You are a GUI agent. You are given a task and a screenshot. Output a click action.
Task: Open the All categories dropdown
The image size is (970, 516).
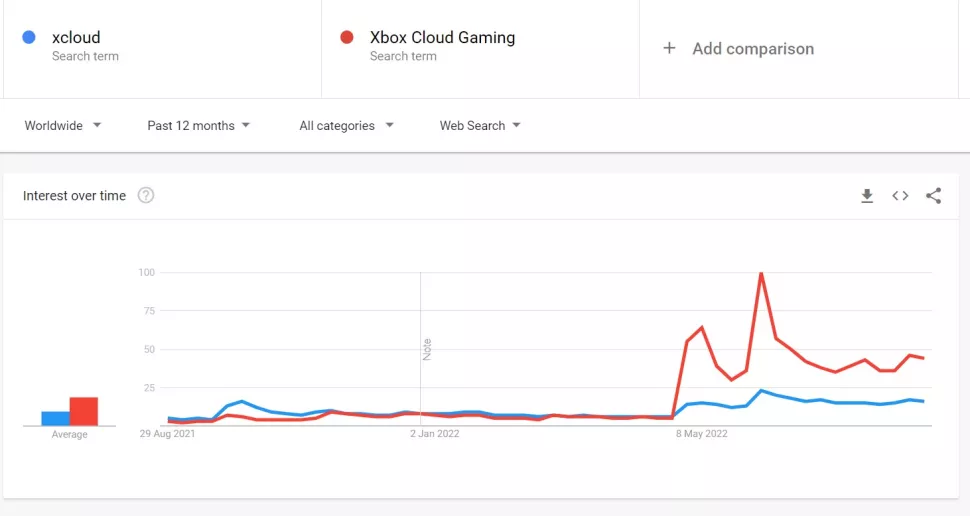[346, 126]
